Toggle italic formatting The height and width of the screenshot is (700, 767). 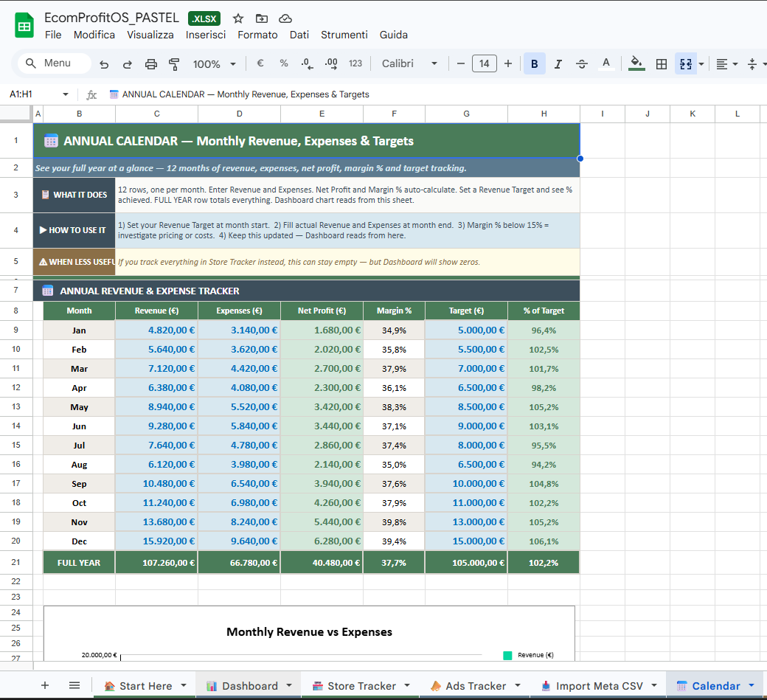(558, 64)
